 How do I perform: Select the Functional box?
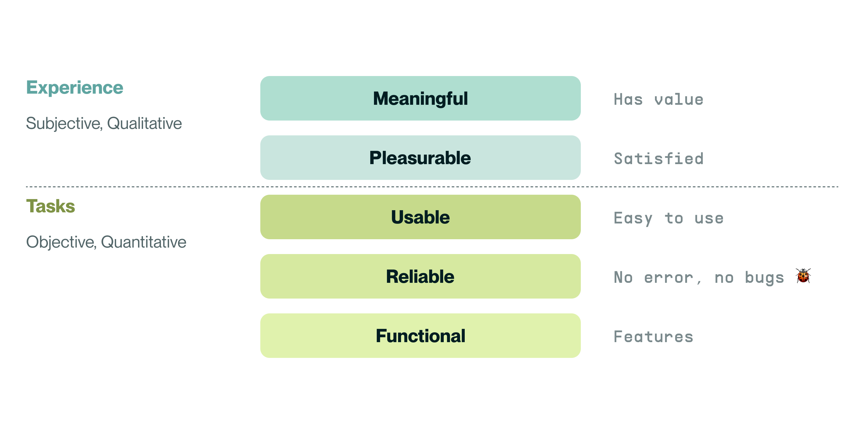420,336
